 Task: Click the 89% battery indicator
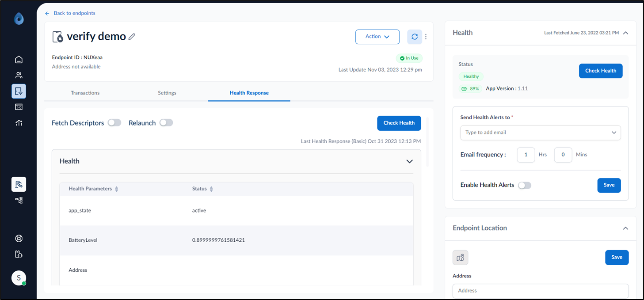470,88
